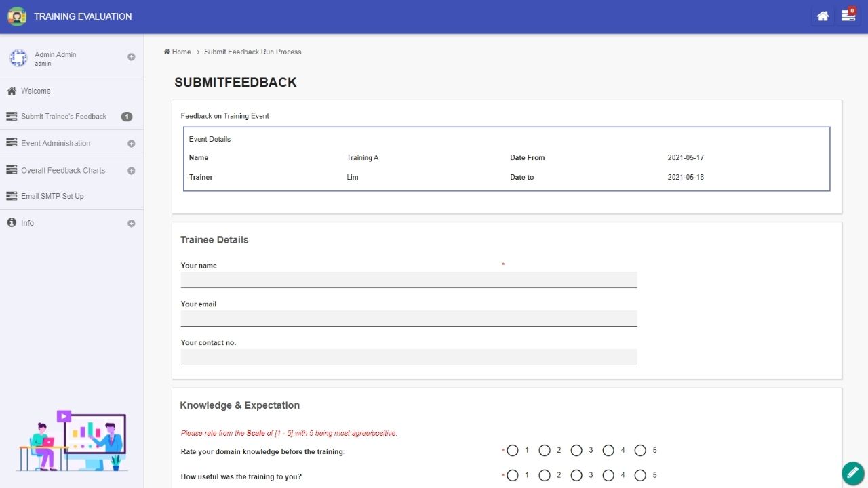Click the Info circle icon in sidebar
The height and width of the screenshot is (488, 868).
point(12,223)
